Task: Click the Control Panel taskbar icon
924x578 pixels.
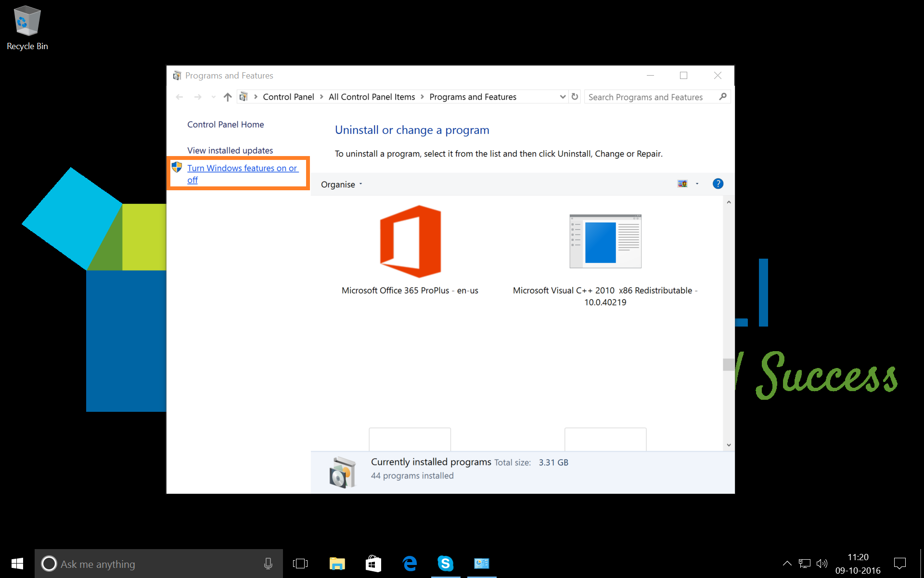Action: coord(482,564)
